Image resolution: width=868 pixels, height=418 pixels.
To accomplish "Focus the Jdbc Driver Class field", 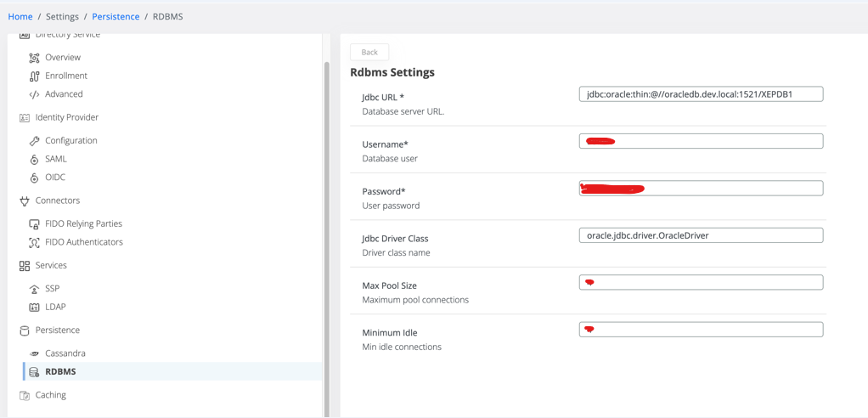I will [x=701, y=235].
